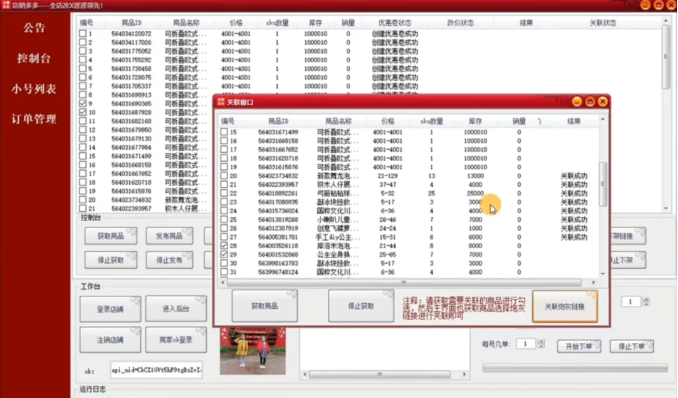Click 开始下单 button

click(579, 346)
